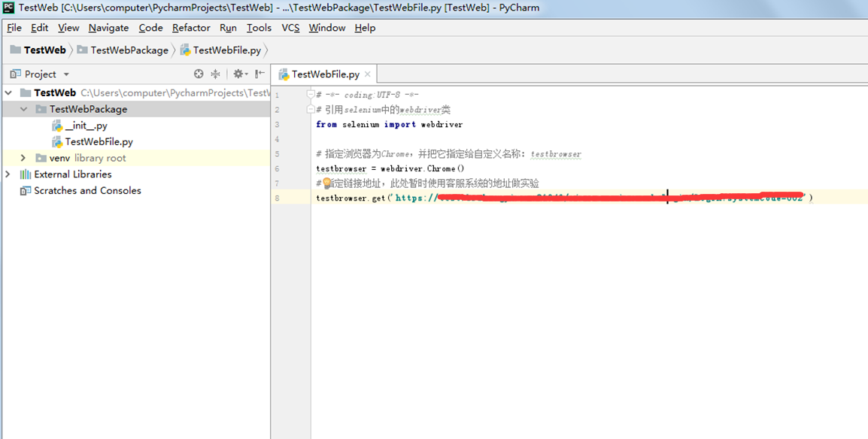Click the Collapse All icon in Project panel
The width and height of the screenshot is (868, 439).
(x=215, y=74)
